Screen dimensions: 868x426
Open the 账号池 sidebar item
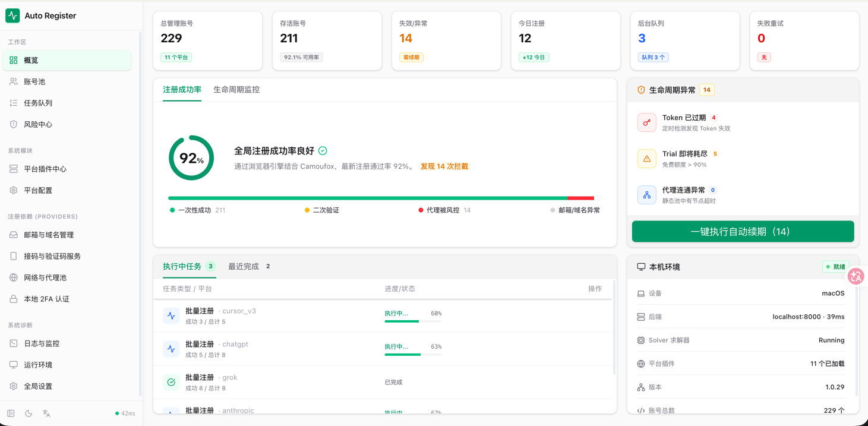click(67, 81)
